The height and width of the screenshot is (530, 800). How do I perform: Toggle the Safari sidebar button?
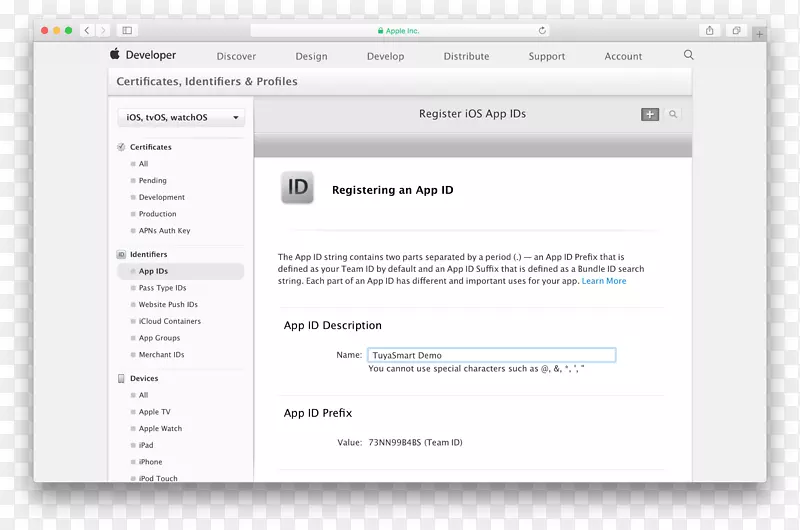click(x=127, y=31)
